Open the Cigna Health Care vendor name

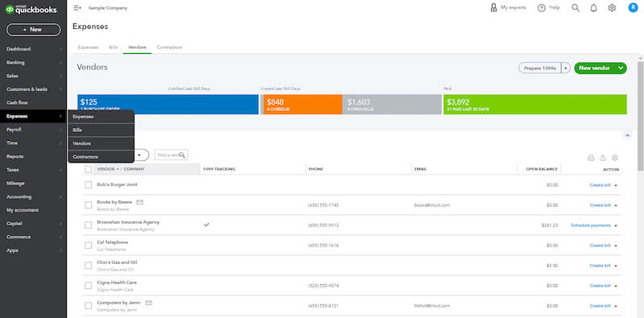[x=117, y=283]
